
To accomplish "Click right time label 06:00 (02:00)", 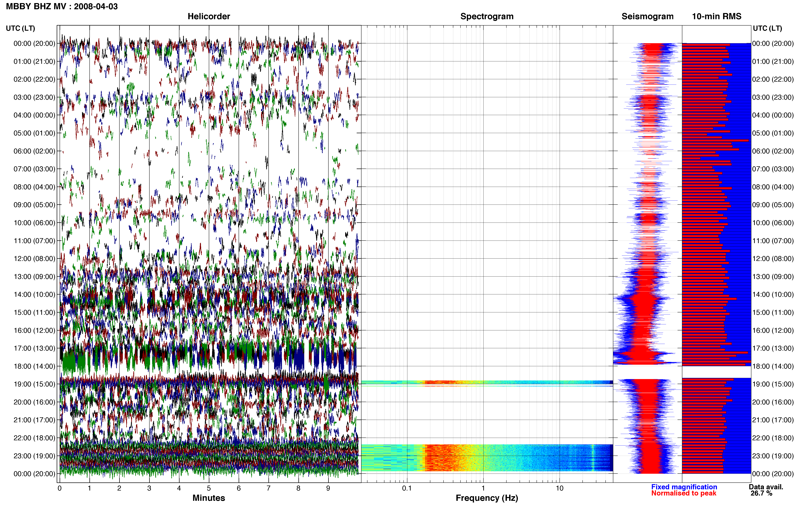I will (x=773, y=151).
